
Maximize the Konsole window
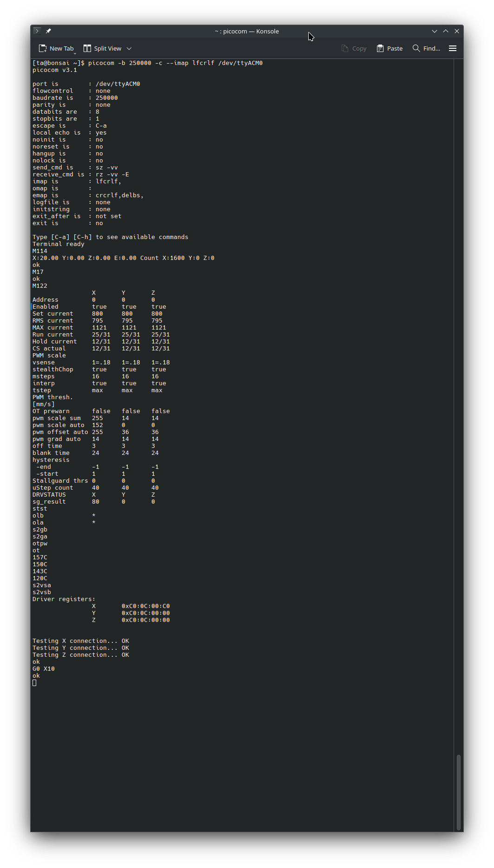[446, 31]
